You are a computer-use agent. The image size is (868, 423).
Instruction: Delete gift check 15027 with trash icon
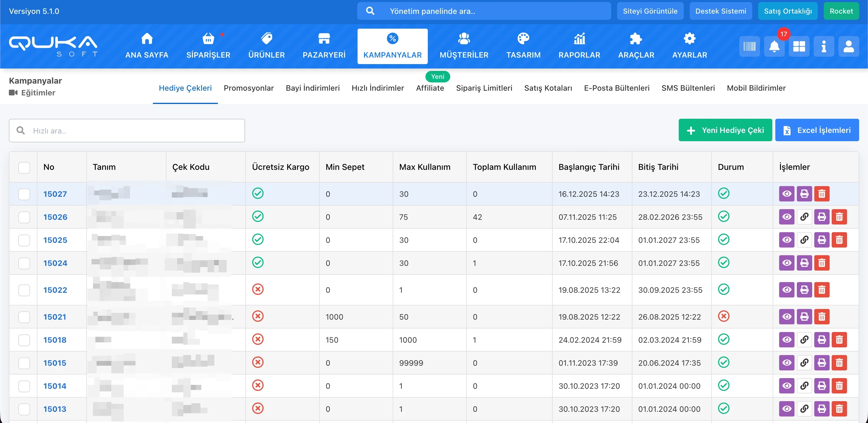[821, 194]
